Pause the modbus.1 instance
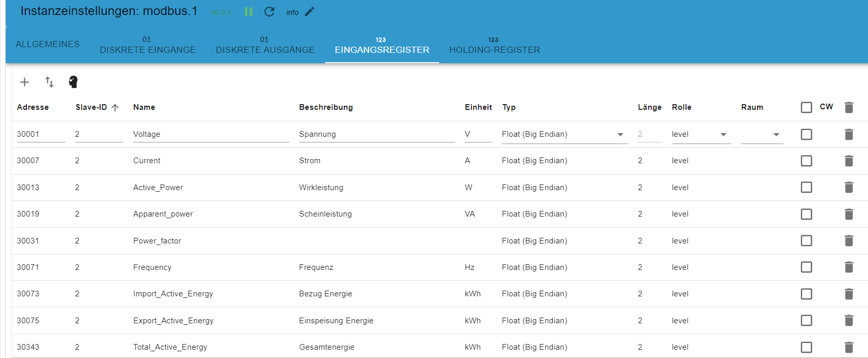The width and height of the screenshot is (868, 358). pos(248,12)
